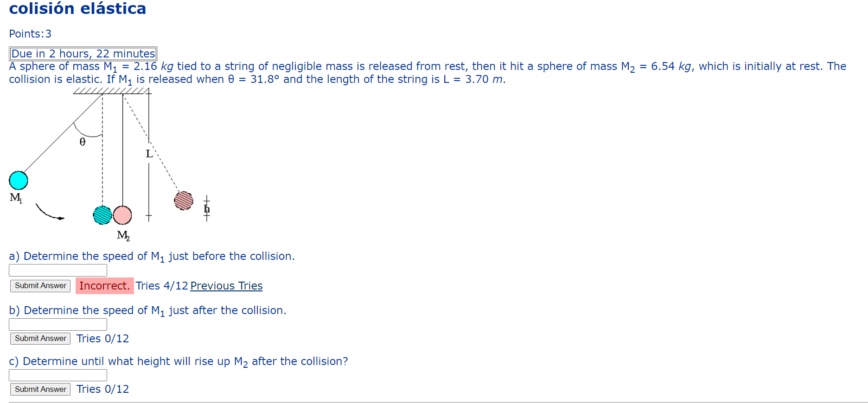Click the answer input field for part b
This screenshot has width=868, height=403.
(x=57, y=324)
